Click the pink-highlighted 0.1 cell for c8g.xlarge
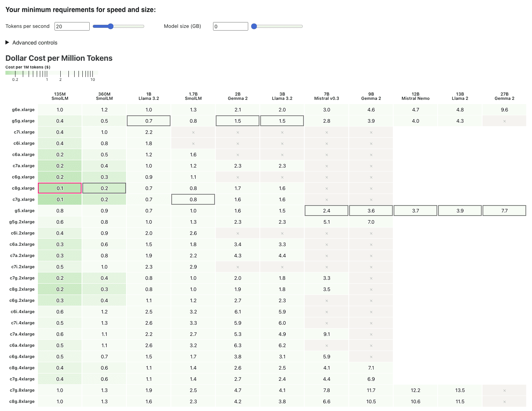This screenshot has height=411, width=532. coord(60,188)
